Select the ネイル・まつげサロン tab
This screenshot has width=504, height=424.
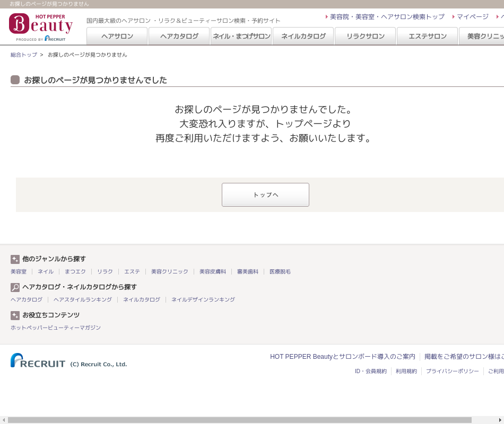coord(241,36)
